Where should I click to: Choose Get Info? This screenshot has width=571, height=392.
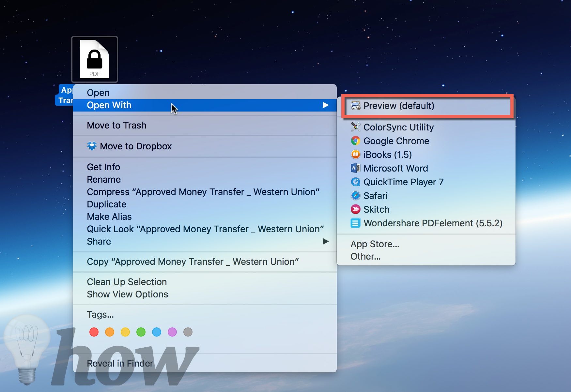coord(205,167)
